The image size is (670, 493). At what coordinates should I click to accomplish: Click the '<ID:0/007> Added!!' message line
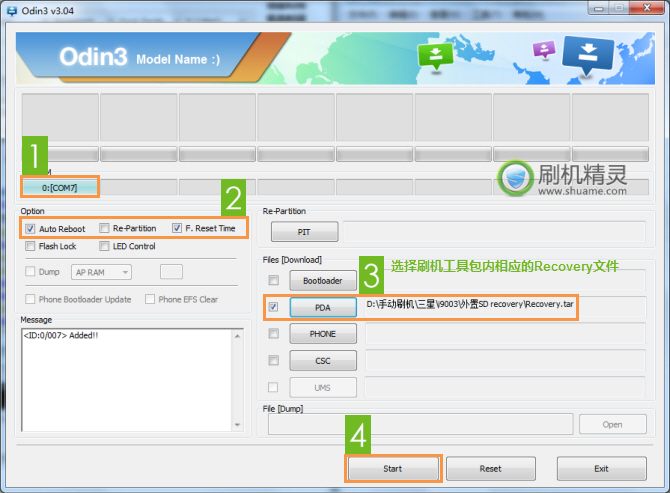click(x=61, y=335)
